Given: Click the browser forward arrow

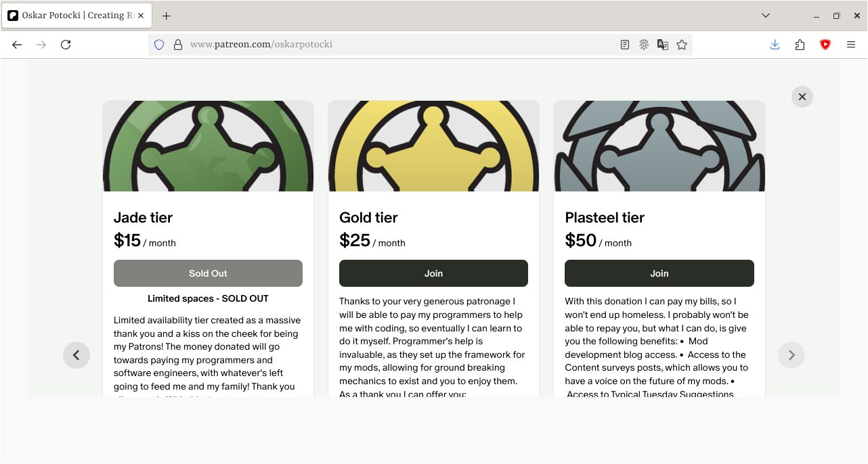Looking at the screenshot, I should click(41, 45).
